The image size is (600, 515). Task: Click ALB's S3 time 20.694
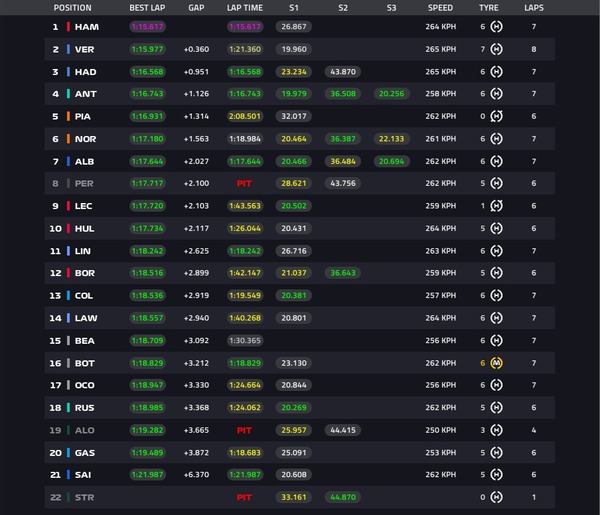coord(391,161)
